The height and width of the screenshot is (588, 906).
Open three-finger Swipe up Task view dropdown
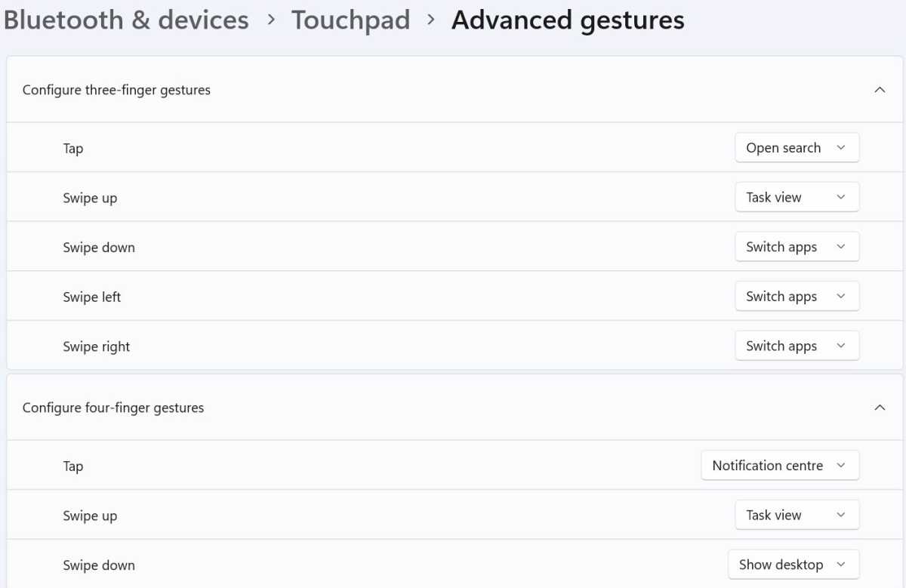click(x=797, y=197)
